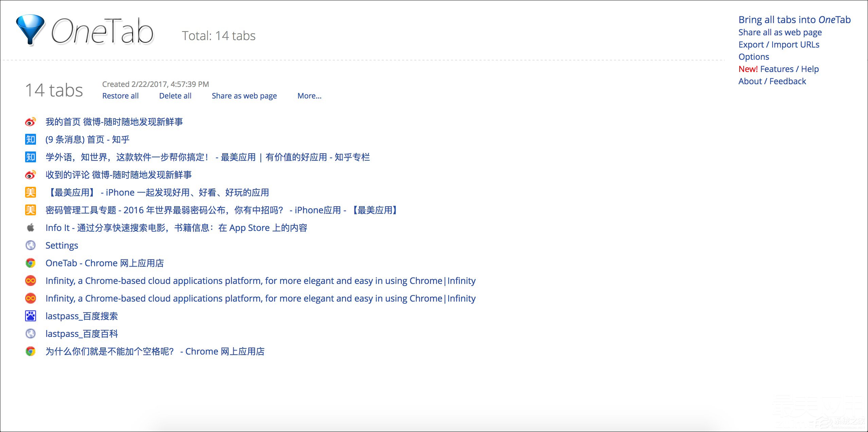
Task: Open Export / Import URLs
Action: click(x=778, y=44)
